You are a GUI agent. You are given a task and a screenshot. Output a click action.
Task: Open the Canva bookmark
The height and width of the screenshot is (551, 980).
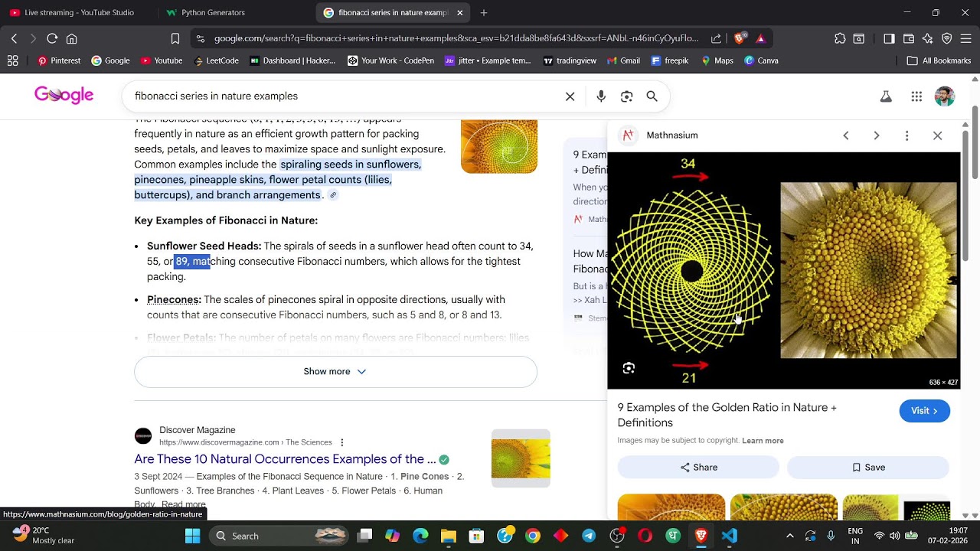click(x=762, y=60)
